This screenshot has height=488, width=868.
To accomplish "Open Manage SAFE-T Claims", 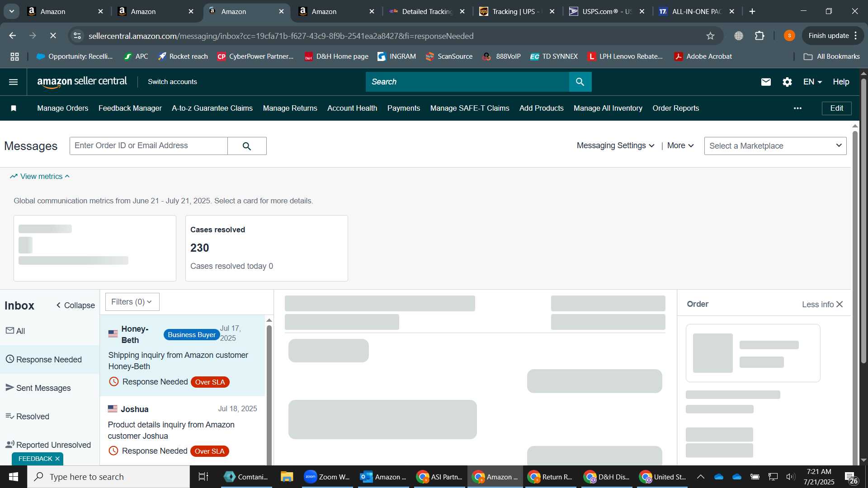I will (470, 108).
